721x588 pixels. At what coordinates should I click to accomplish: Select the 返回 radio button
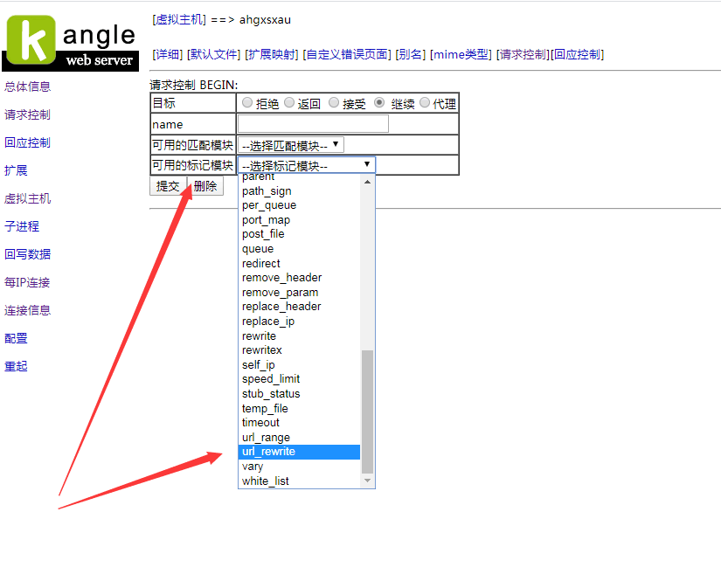pos(289,103)
